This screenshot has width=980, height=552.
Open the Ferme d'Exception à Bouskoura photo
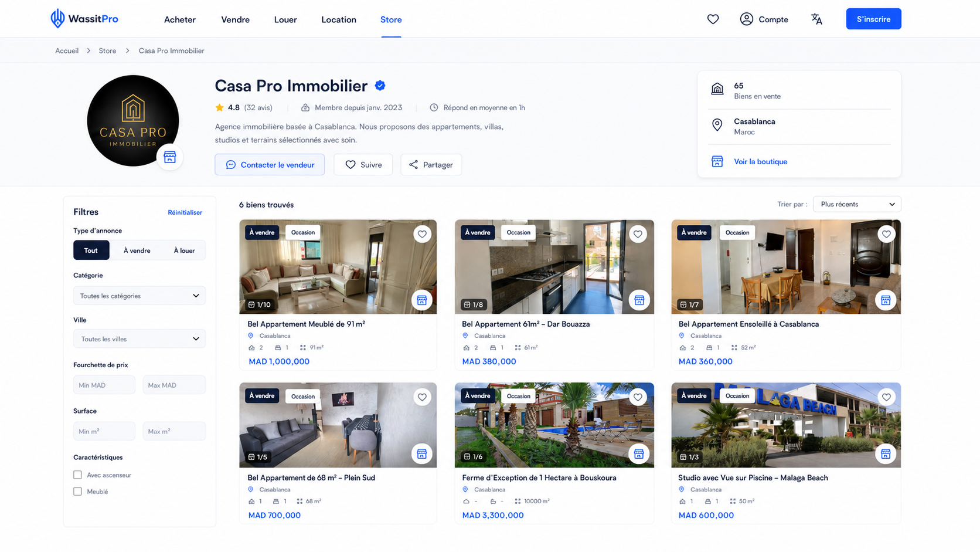[x=554, y=425]
